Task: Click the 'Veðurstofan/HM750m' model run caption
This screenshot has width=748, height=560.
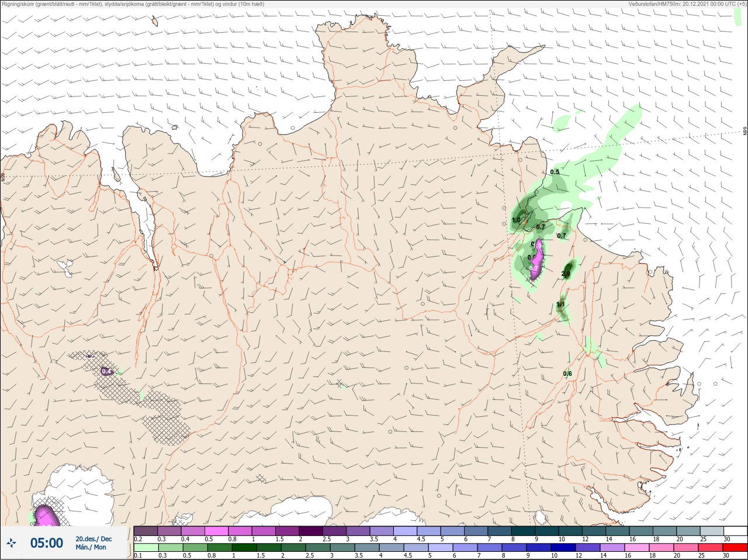Action: 687,4
